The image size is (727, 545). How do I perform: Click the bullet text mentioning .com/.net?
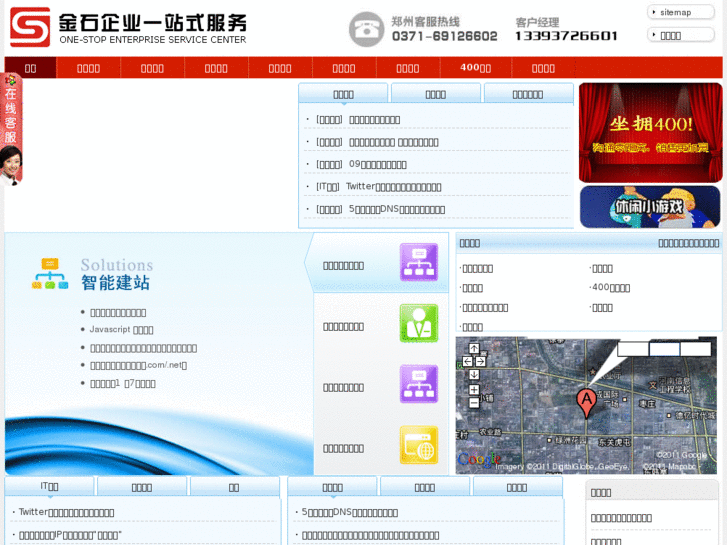139,365
